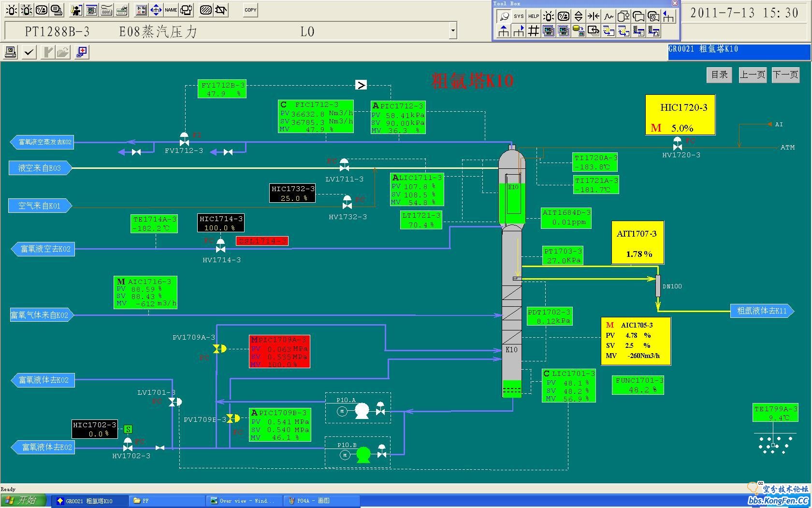Toggle the pin icon in Tool Box
Image resolution: width=812 pixels, height=508 pixels.
504,16
